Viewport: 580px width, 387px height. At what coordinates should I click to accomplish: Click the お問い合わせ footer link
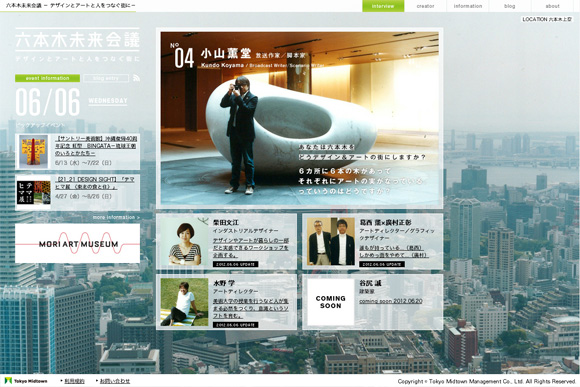(x=115, y=381)
